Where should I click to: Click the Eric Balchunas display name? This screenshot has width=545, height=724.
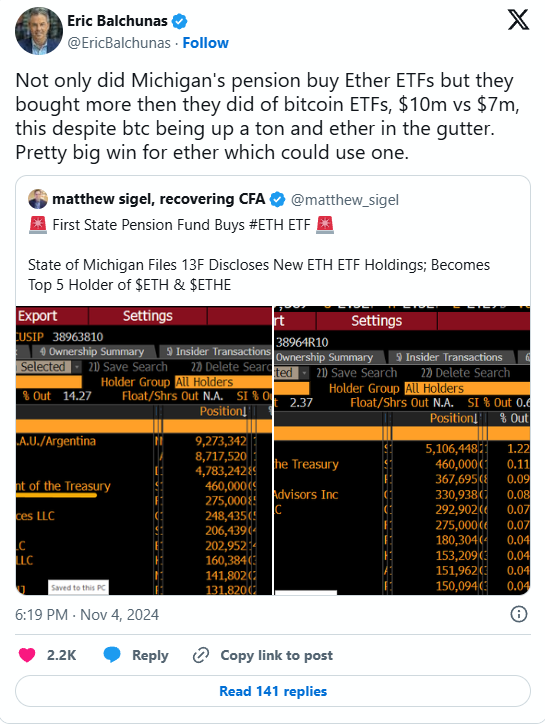pyautogui.click(x=117, y=21)
